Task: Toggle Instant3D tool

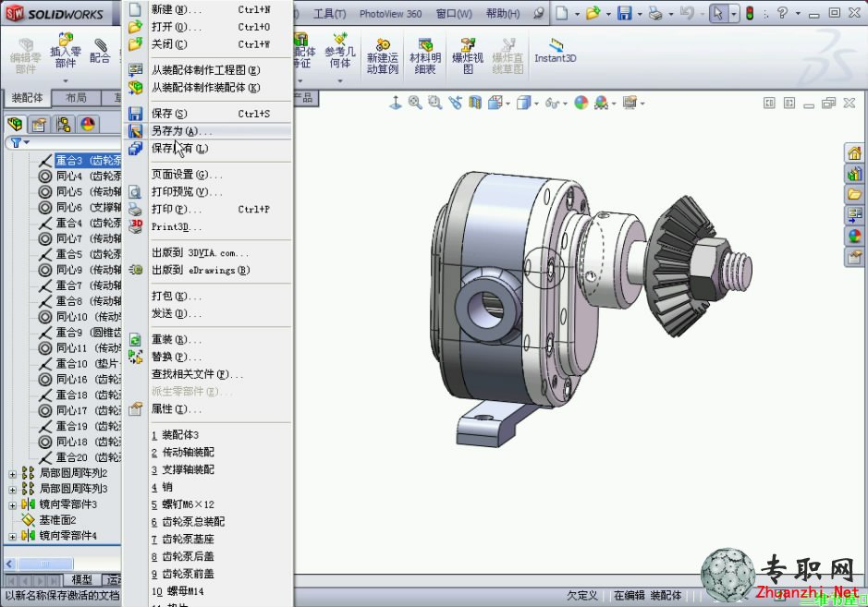Action: click(556, 51)
